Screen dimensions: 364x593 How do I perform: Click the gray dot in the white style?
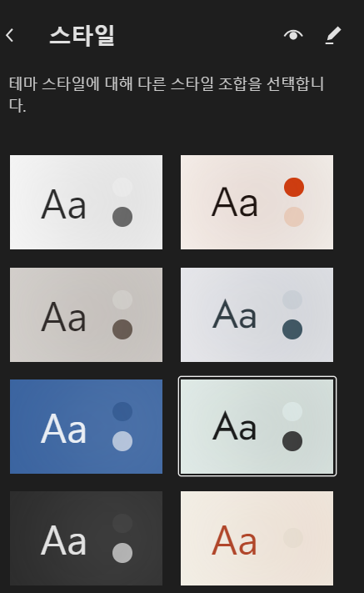click(x=122, y=217)
